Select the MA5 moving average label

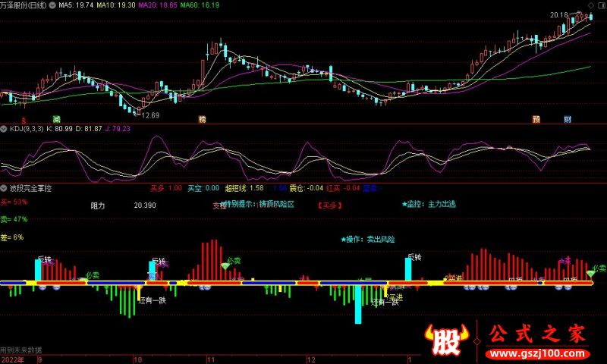[x=77, y=5]
